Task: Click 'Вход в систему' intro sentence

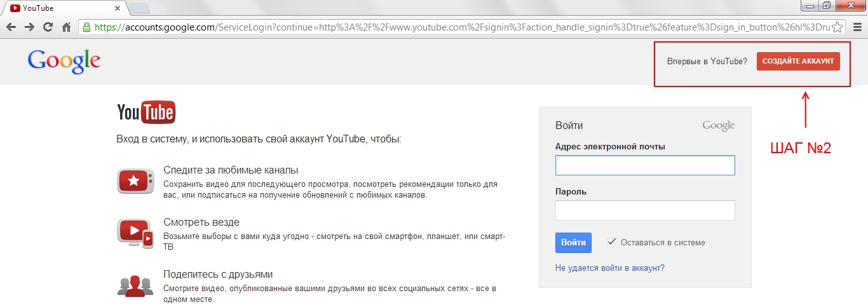Action: click(x=259, y=139)
